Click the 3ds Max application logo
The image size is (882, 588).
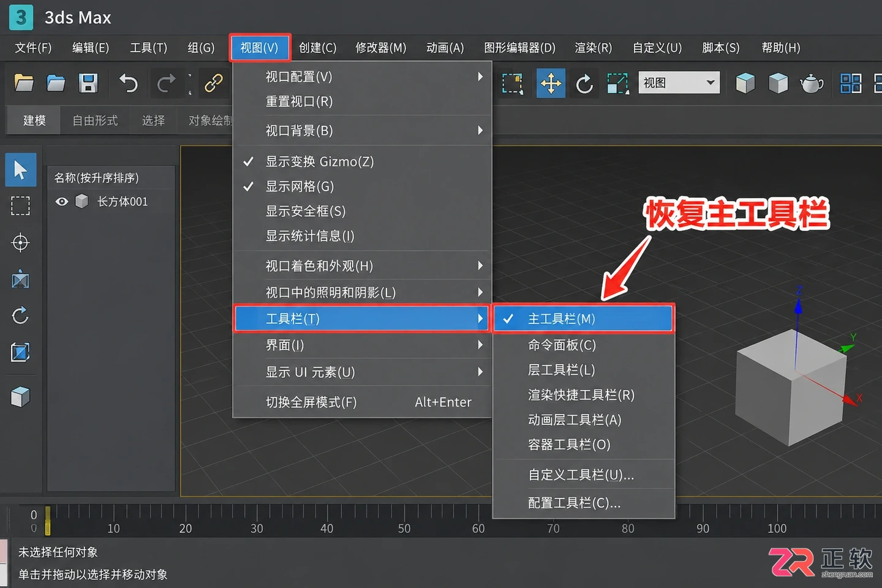21,17
